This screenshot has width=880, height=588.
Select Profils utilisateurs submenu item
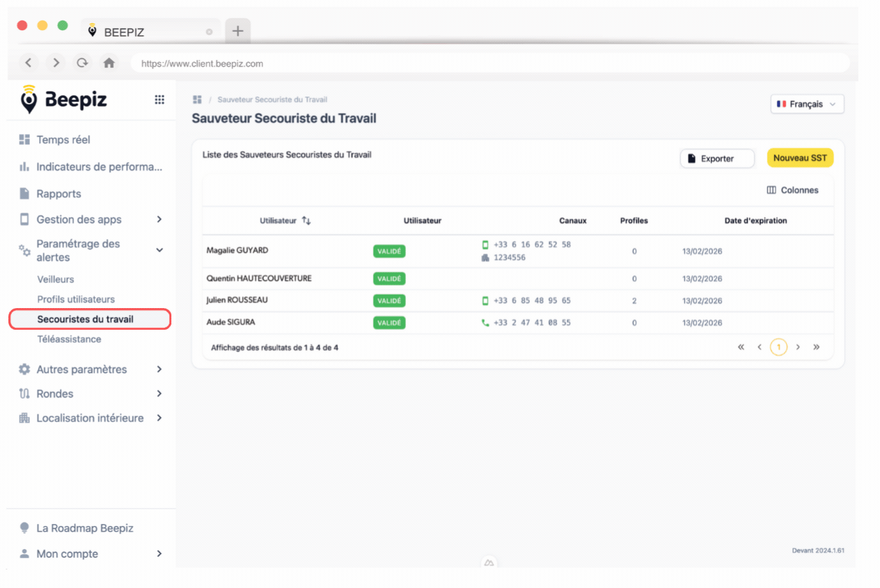pyautogui.click(x=76, y=299)
